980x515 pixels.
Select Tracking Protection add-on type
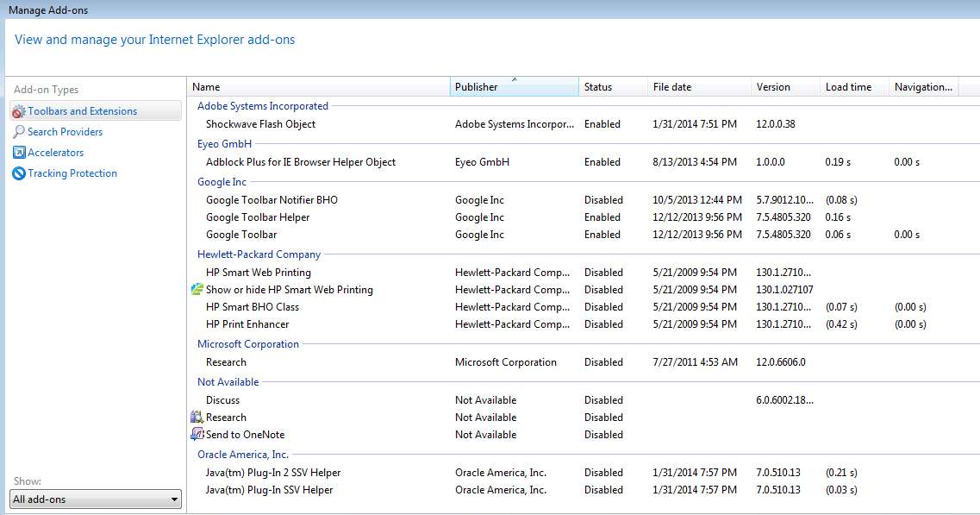pos(72,173)
